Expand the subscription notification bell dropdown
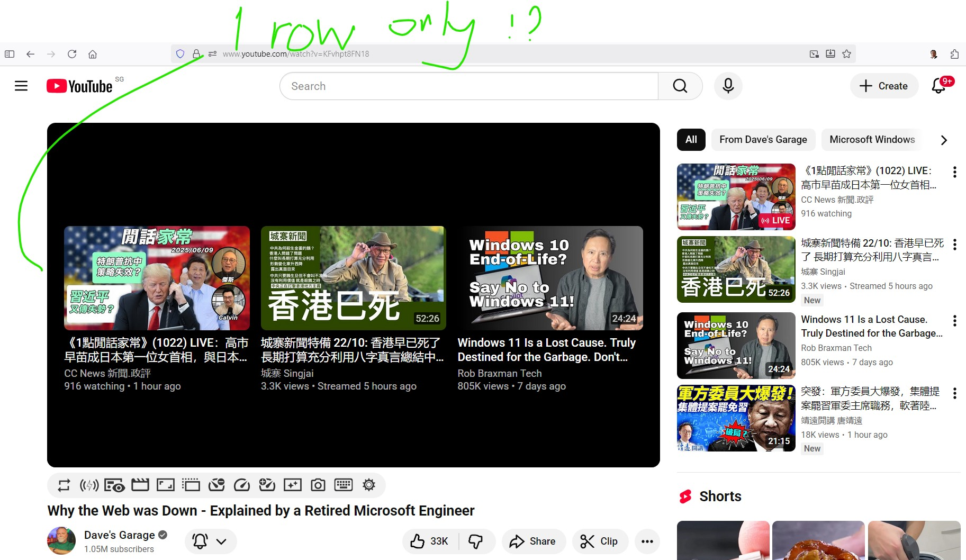Image resolution: width=966 pixels, height=560 pixels. pos(210,541)
